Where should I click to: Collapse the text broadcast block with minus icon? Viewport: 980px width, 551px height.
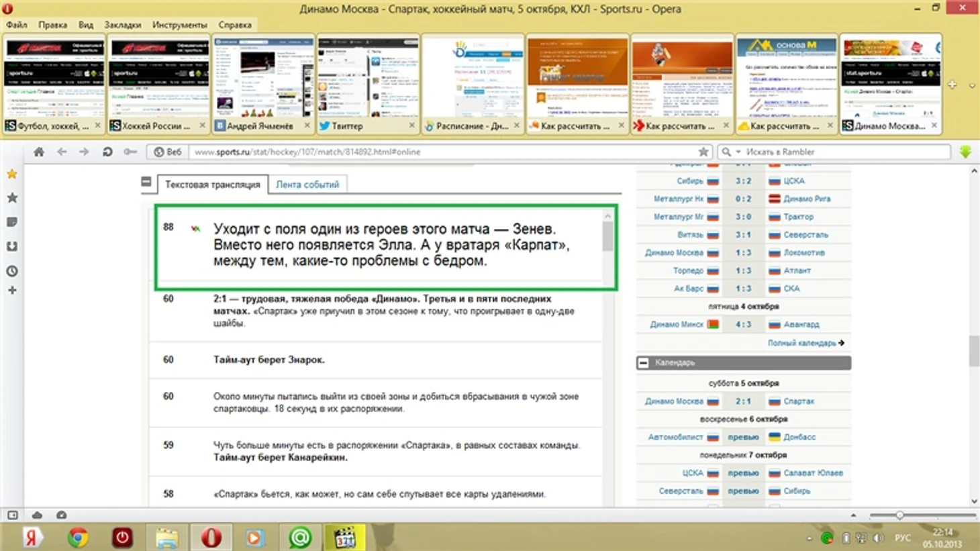pos(146,182)
